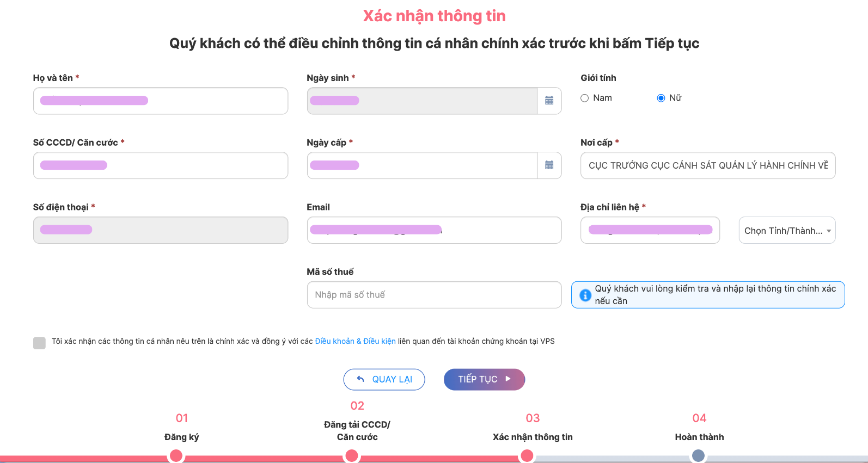Click the step 02 Đăng tải CCCD marker
Screen dimensions: 868x463
(352, 455)
